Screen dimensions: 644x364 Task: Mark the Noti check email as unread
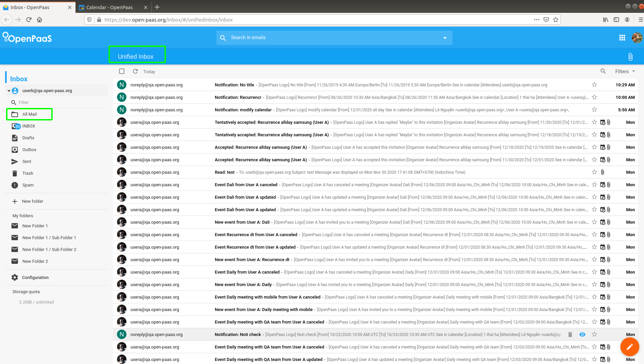tap(582, 334)
